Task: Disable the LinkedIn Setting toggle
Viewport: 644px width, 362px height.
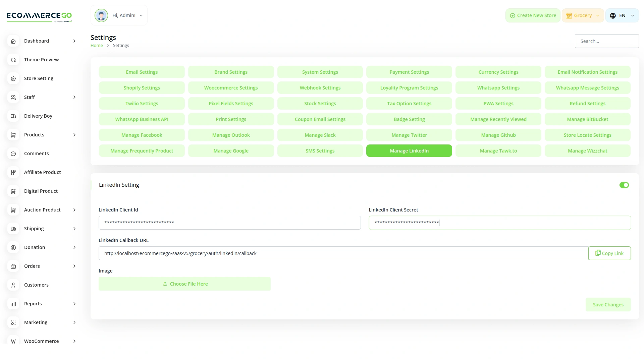Action: pyautogui.click(x=624, y=185)
